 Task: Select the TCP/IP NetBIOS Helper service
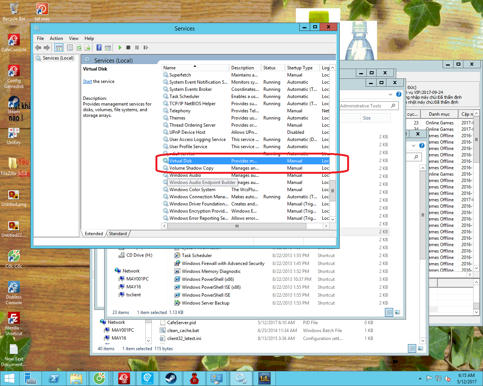246,104
